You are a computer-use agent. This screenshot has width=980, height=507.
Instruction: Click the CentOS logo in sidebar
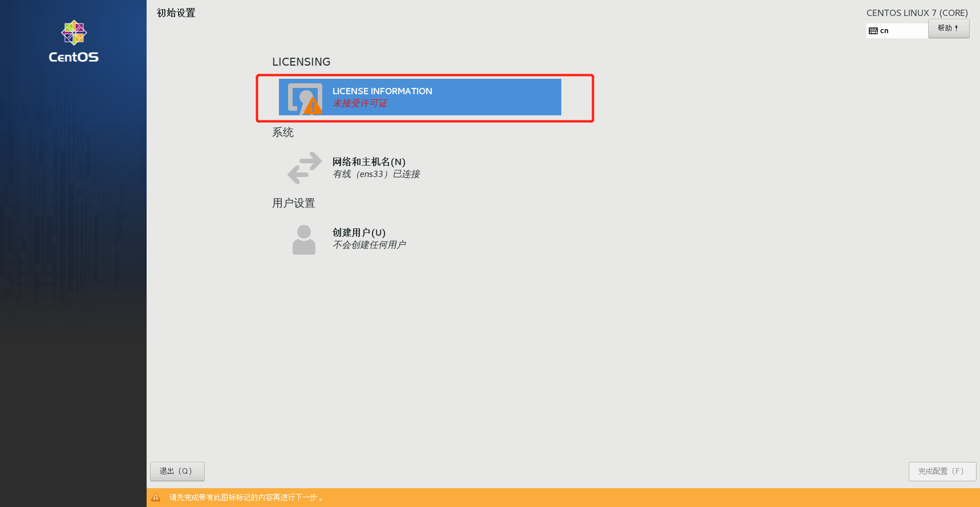pos(74,33)
